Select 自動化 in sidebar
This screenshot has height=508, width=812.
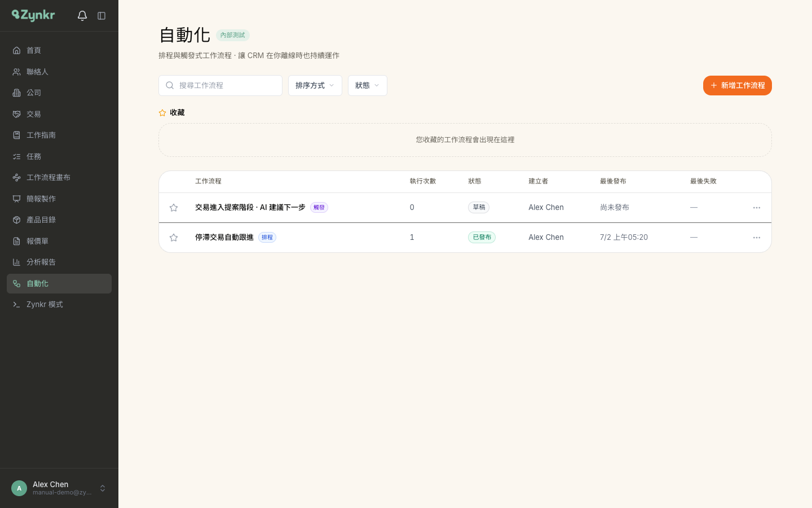click(x=59, y=283)
